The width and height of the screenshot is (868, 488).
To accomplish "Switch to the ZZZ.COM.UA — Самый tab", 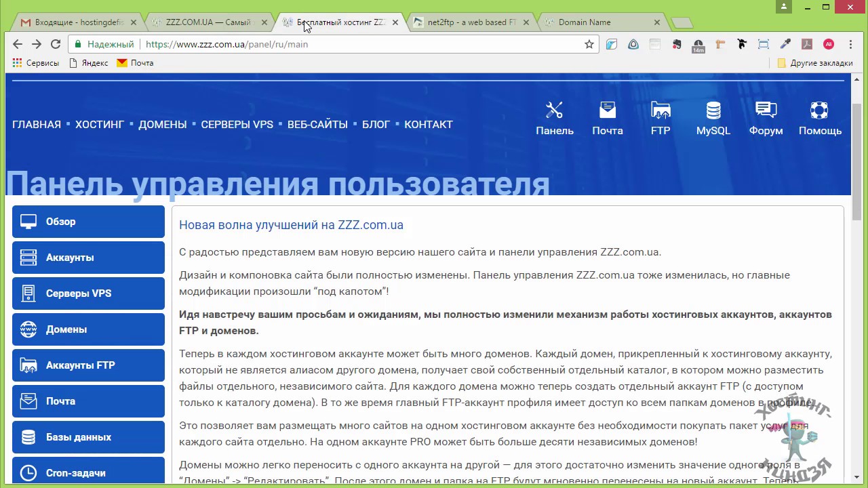I will 209,22.
